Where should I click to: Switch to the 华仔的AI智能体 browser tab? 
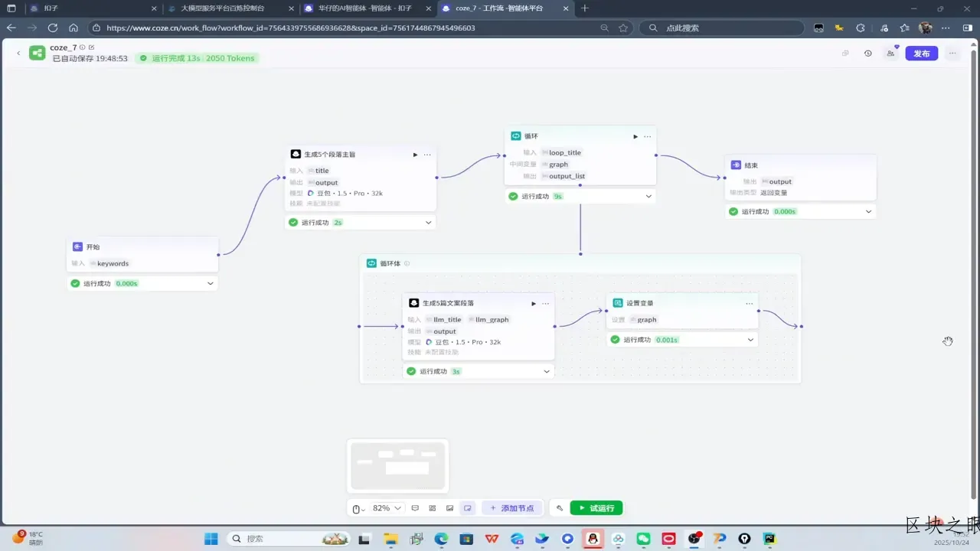point(365,8)
